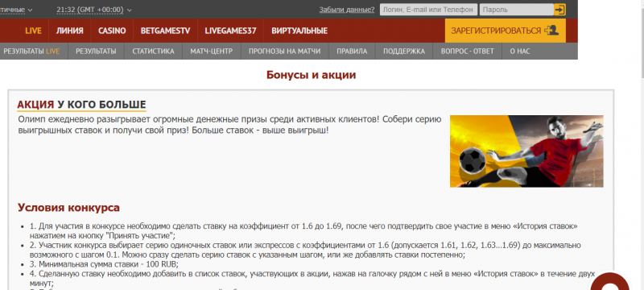The height and width of the screenshot is (290, 644).
Task: Open the ПОДДЕРЖКА tab
Action: 404,52
